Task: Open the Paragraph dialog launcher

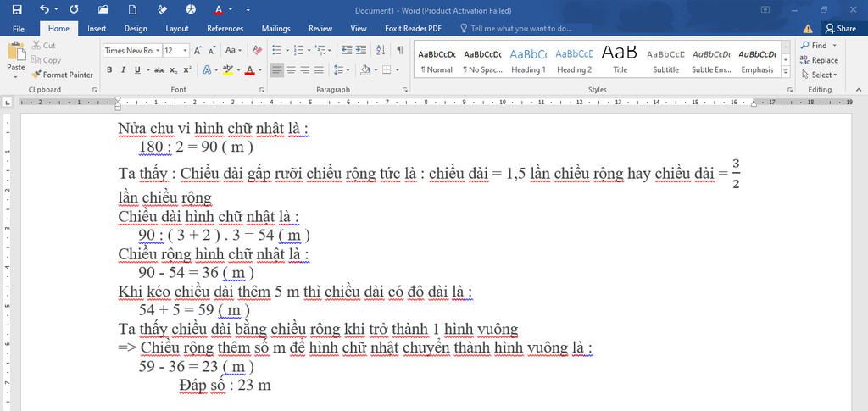Action: 405,90
